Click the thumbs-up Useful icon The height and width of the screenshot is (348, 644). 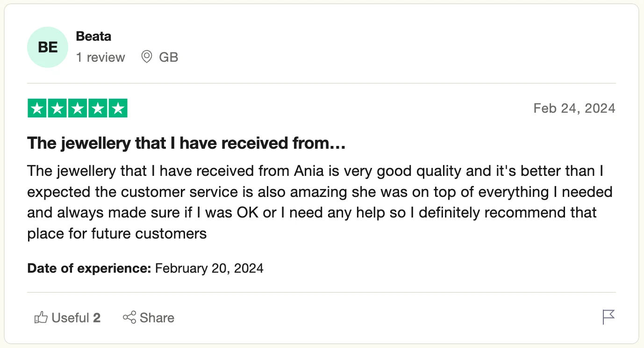[41, 318]
